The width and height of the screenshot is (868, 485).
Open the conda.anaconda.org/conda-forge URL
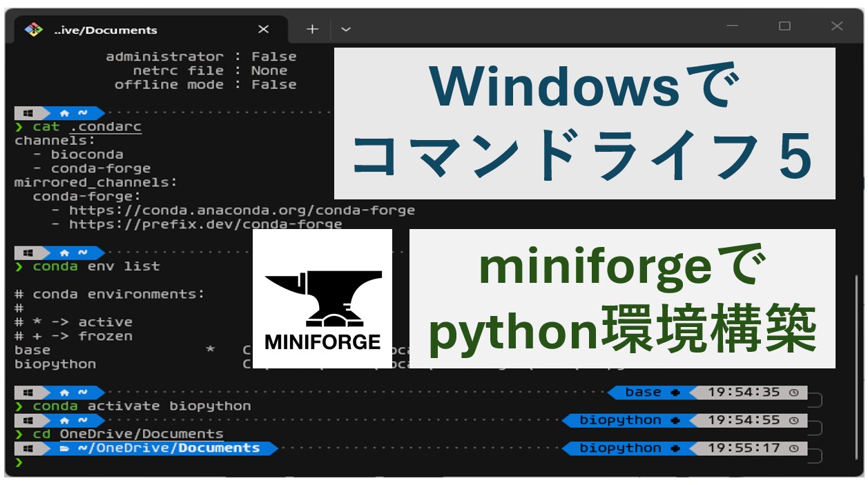242,210
